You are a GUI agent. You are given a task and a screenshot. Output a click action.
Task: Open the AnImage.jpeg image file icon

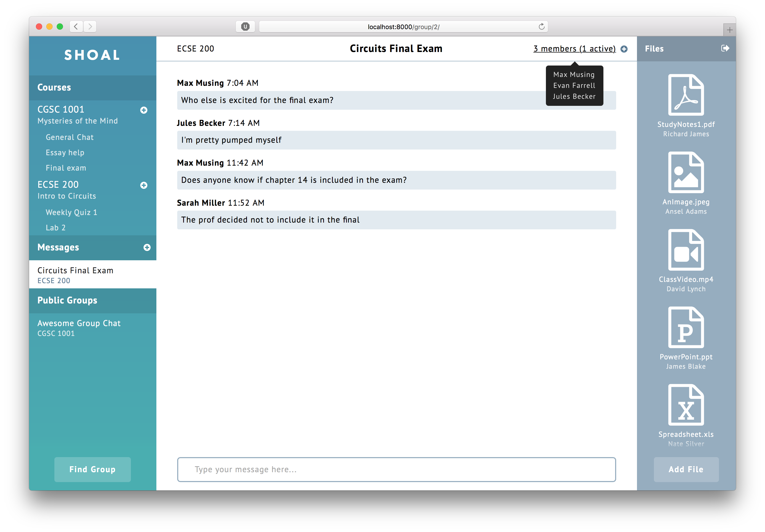point(686,172)
